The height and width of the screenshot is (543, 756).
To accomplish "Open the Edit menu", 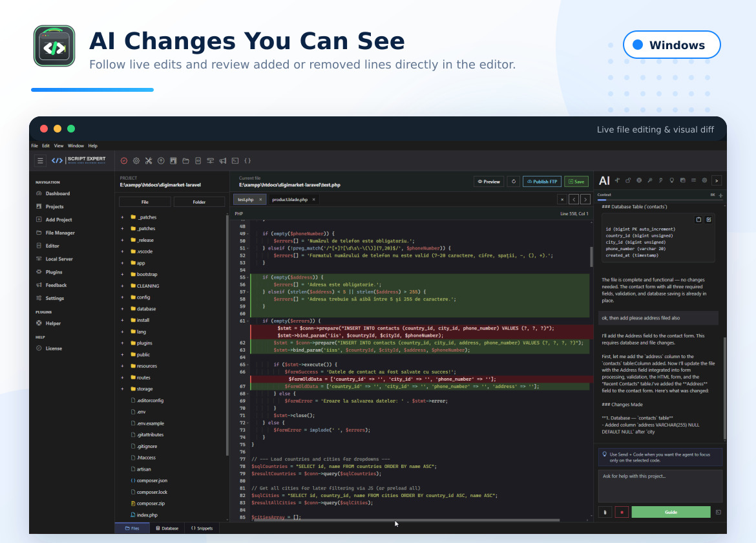I will pos(46,145).
